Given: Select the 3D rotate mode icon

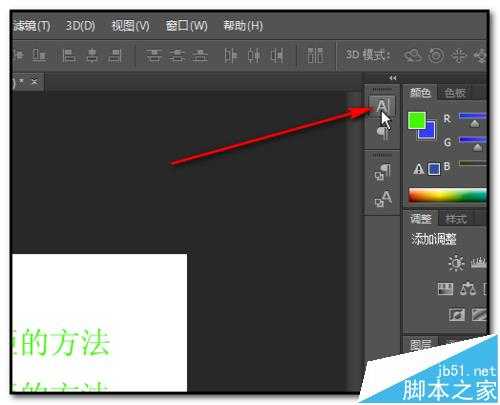Looking at the screenshot, I should click(x=412, y=56).
